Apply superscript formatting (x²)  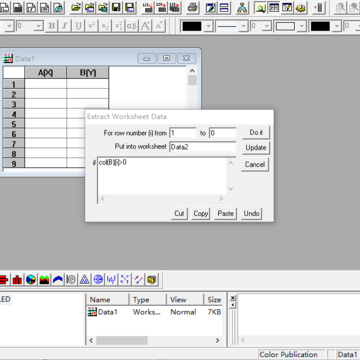[92, 26]
